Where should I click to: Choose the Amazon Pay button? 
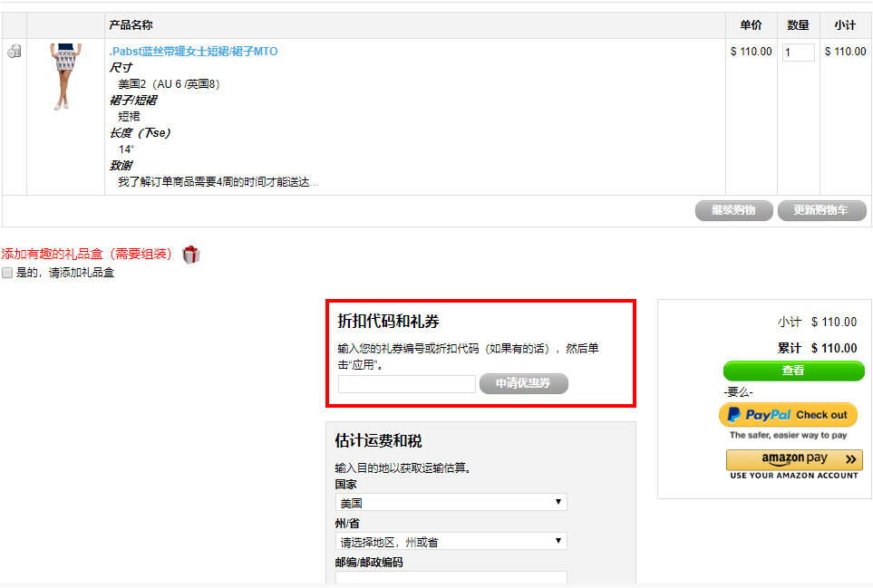[794, 459]
